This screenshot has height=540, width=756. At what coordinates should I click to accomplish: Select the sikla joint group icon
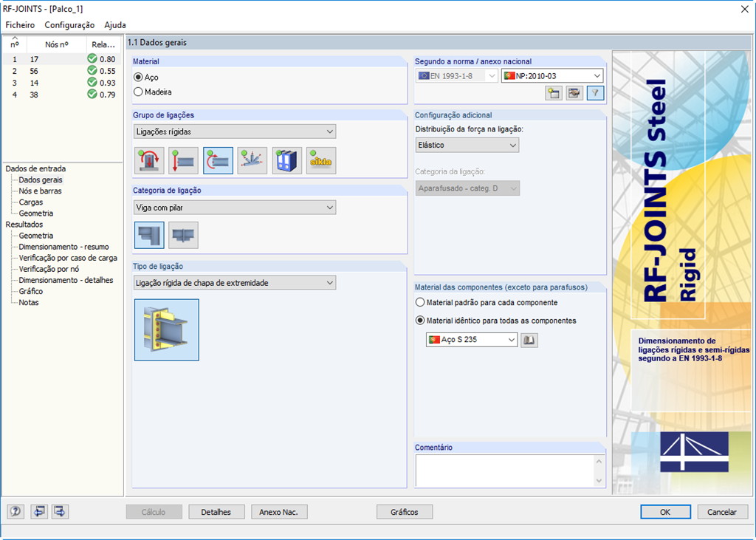coord(321,161)
